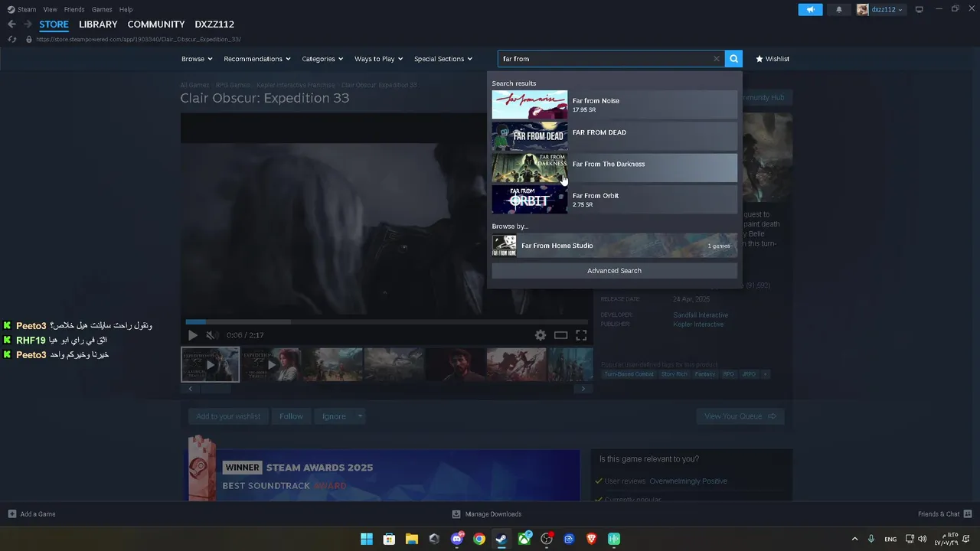Open the video settings gear
The image size is (980, 551).
[541, 335]
